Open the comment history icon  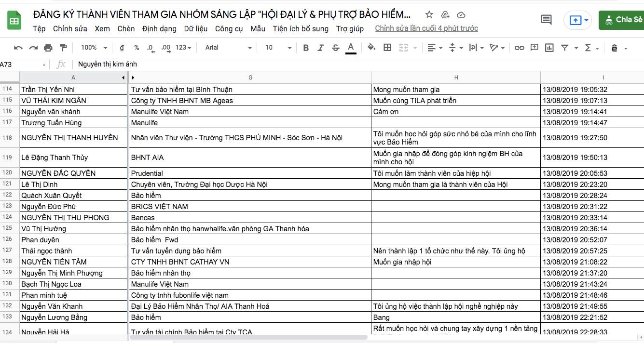546,20
